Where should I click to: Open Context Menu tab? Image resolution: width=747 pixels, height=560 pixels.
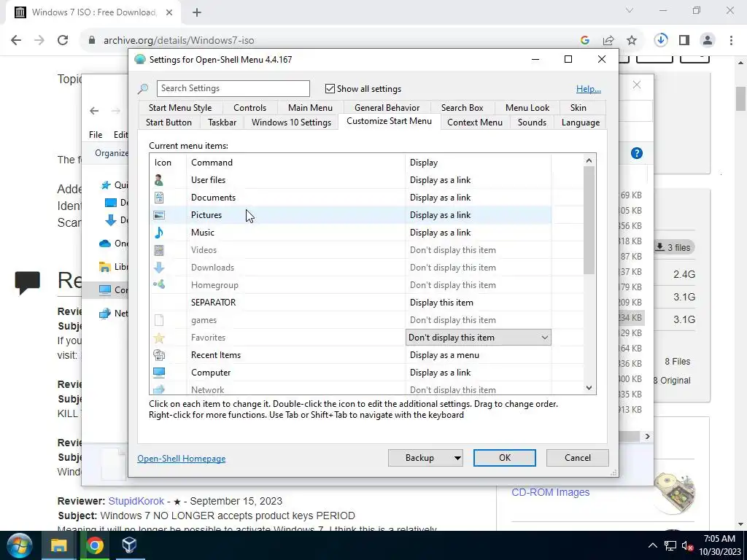tap(474, 122)
